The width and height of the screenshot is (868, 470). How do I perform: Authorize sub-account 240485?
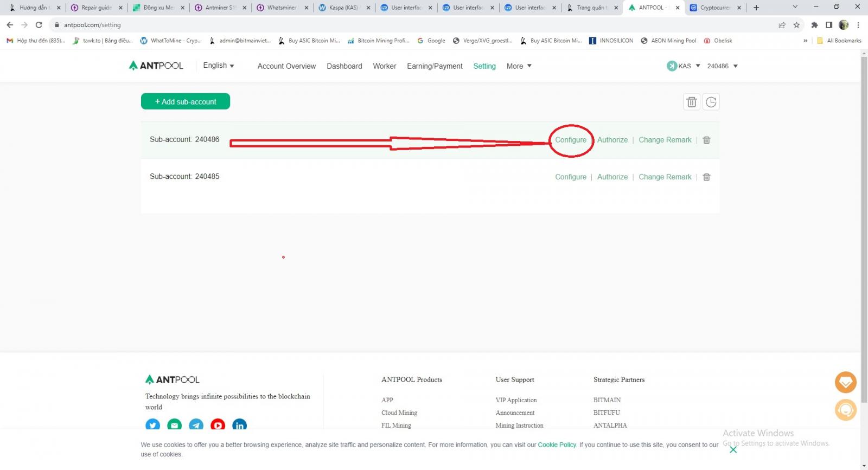click(x=612, y=177)
